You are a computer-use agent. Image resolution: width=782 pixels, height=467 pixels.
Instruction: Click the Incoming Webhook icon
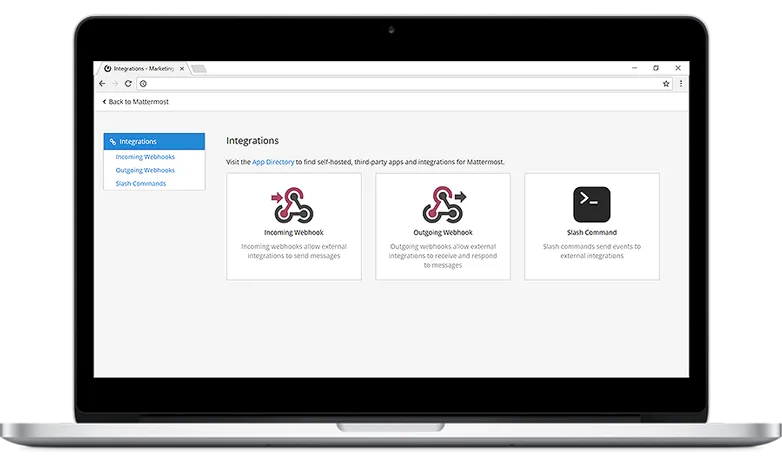coord(292,205)
